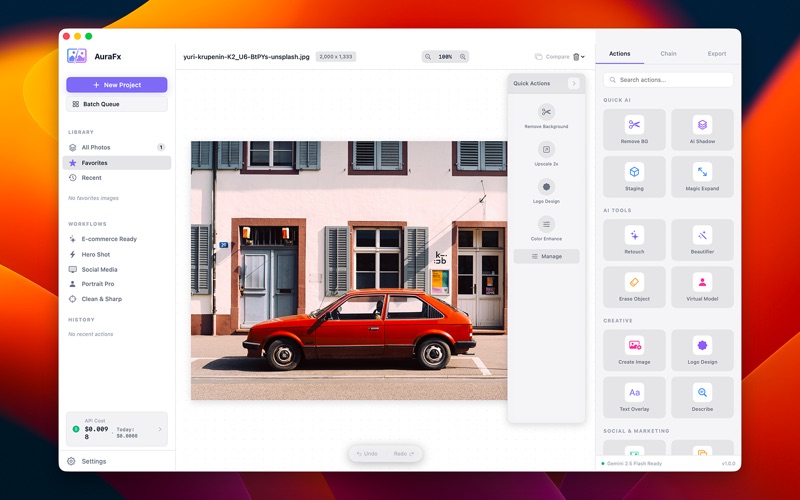Open the trash dropdown in the toolbar
Viewport: 800px width, 500px height.
click(x=579, y=57)
